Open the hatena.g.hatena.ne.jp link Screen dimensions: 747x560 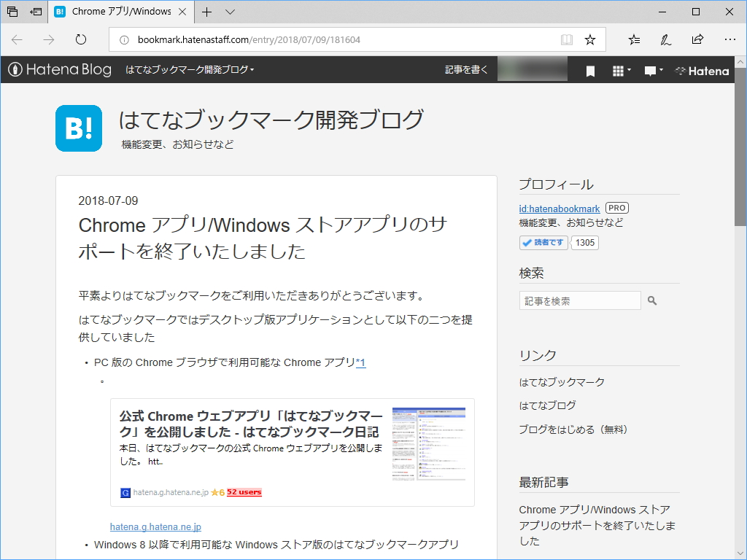pyautogui.click(x=154, y=526)
